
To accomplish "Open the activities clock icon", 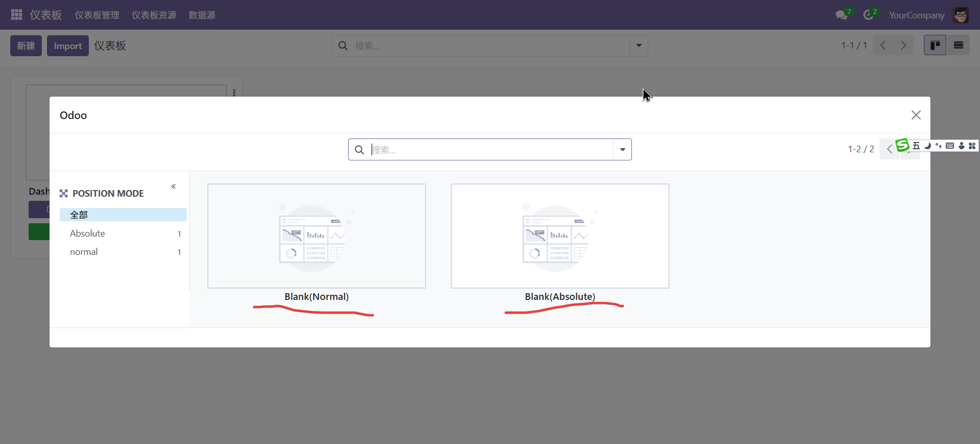I will [868, 15].
